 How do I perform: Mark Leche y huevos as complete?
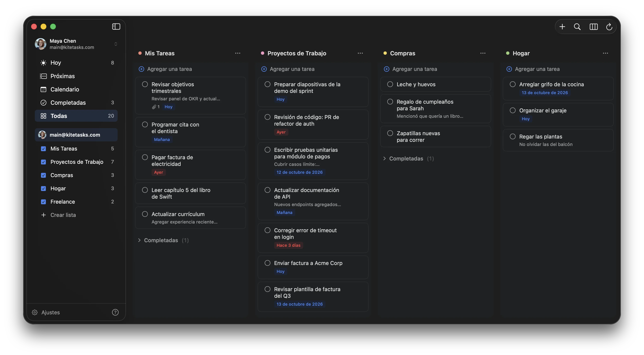(x=390, y=84)
